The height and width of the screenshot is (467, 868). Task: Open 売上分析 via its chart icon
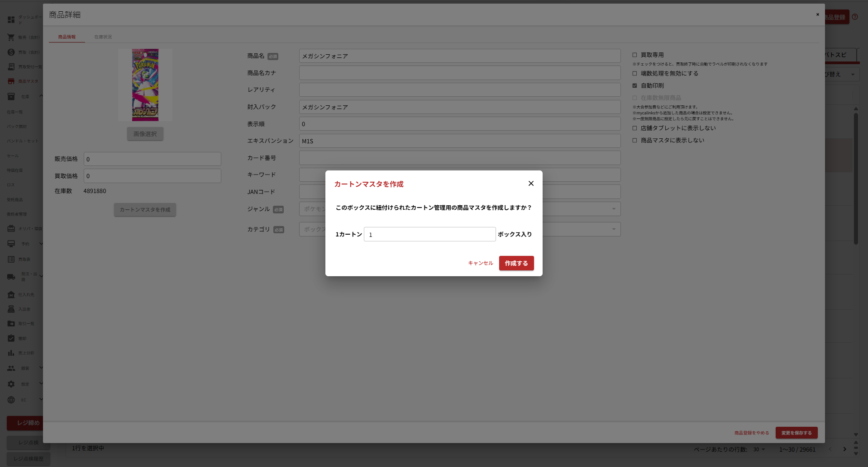tap(11, 353)
